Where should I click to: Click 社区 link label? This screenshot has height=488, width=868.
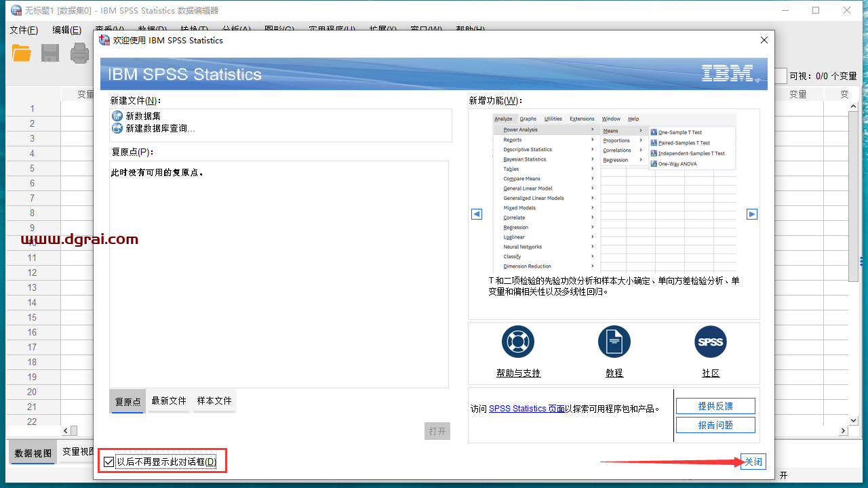coord(711,373)
